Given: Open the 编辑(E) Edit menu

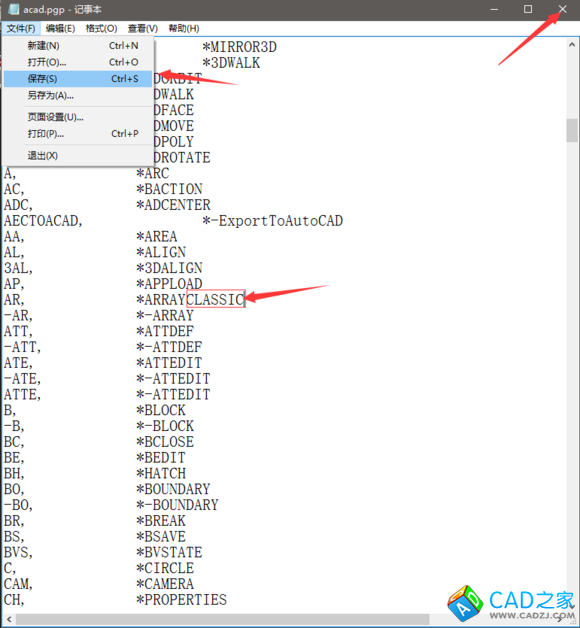Looking at the screenshot, I should coord(60,28).
